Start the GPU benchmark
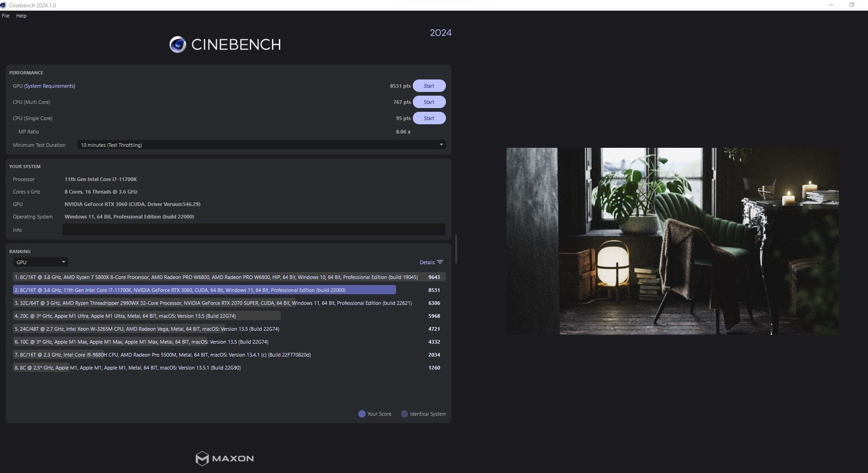The width and height of the screenshot is (868, 473). tap(429, 86)
